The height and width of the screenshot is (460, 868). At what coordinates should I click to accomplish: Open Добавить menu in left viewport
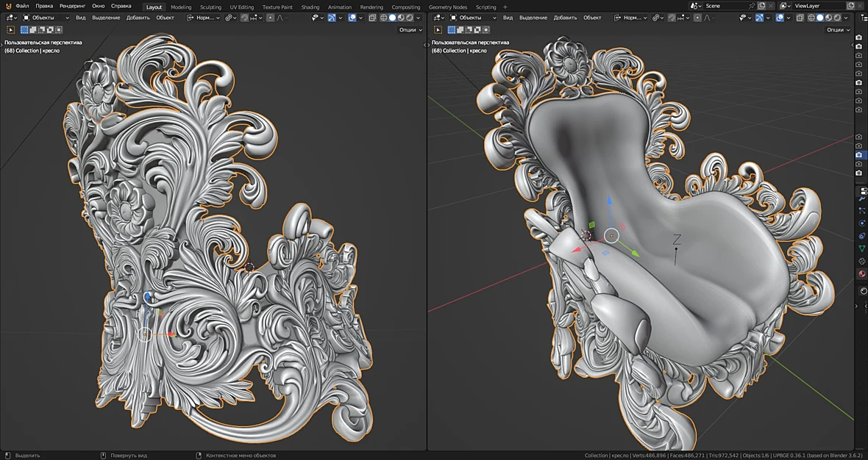point(138,18)
